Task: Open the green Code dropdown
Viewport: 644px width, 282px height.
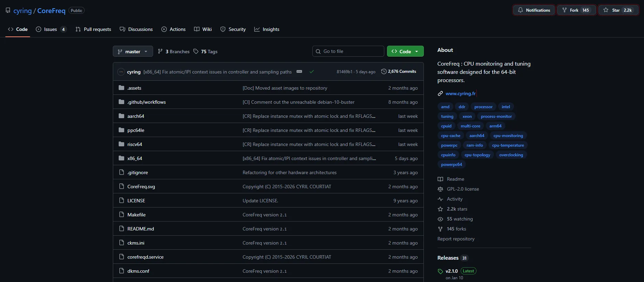Action: [x=405, y=52]
